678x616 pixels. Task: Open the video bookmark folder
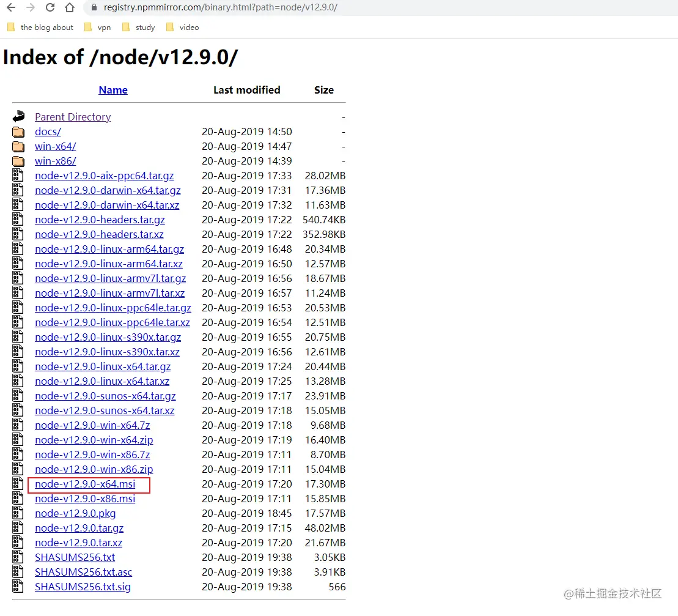point(182,28)
